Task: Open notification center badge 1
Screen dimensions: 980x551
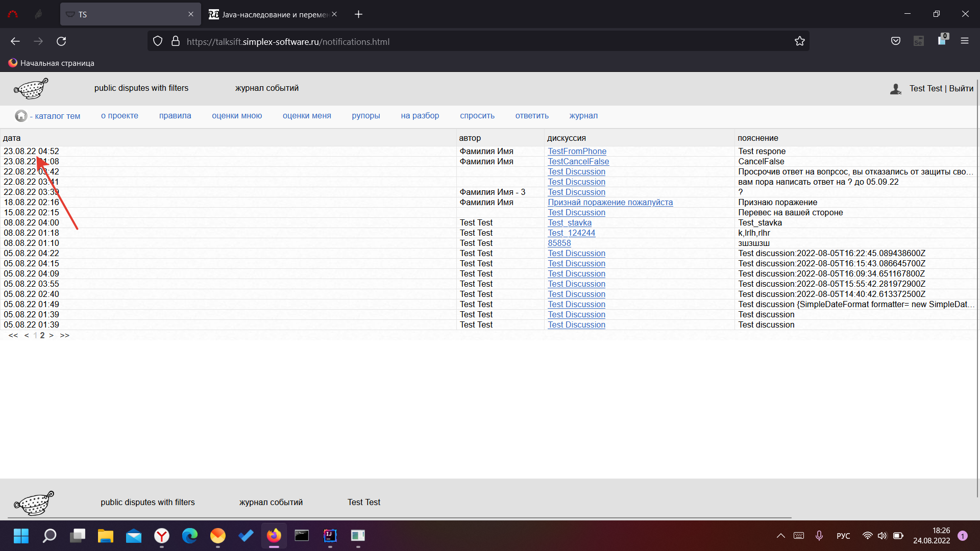Action: 963,536
